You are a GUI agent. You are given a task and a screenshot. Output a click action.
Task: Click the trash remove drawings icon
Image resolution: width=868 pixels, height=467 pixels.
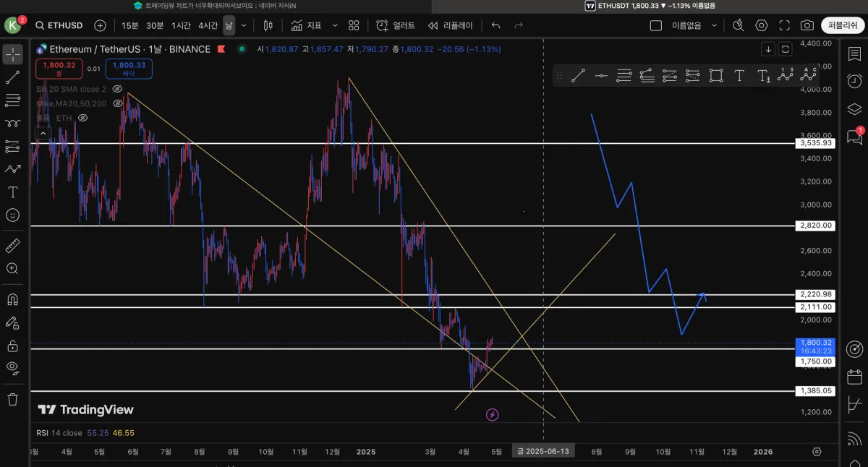click(x=12, y=398)
